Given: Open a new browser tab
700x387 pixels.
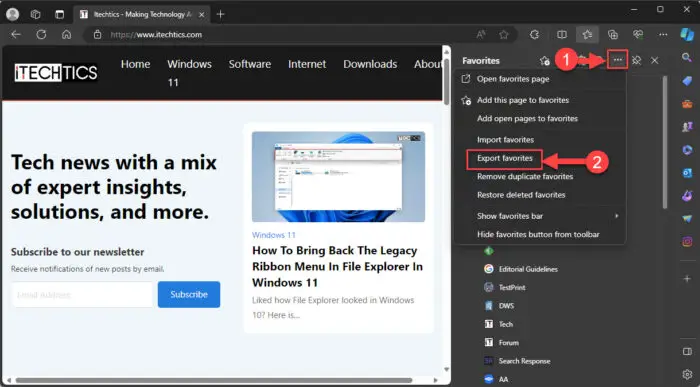Looking at the screenshot, I should [220, 14].
